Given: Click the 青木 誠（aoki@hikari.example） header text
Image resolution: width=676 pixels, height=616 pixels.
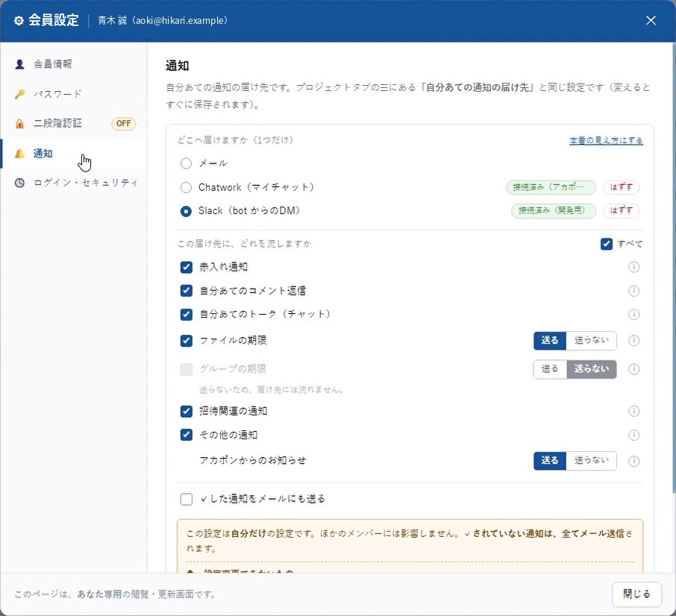Looking at the screenshot, I should pyautogui.click(x=163, y=20).
